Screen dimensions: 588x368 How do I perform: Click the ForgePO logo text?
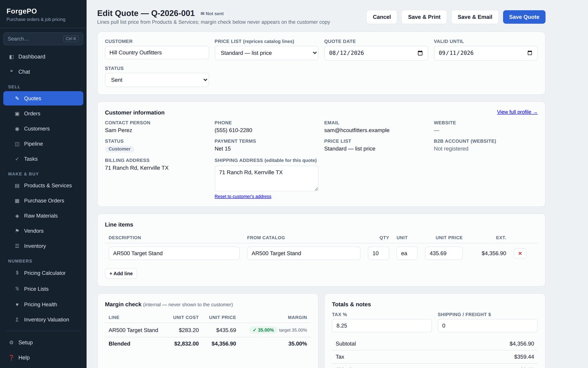pos(22,11)
